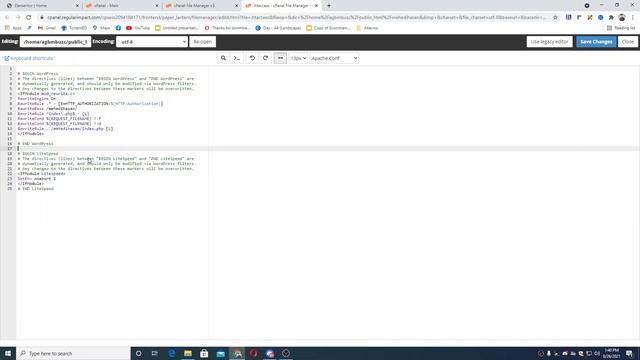This screenshot has width=640, height=360.
Task: Reload the page with the refresh icon
Action: click(x=29, y=18)
